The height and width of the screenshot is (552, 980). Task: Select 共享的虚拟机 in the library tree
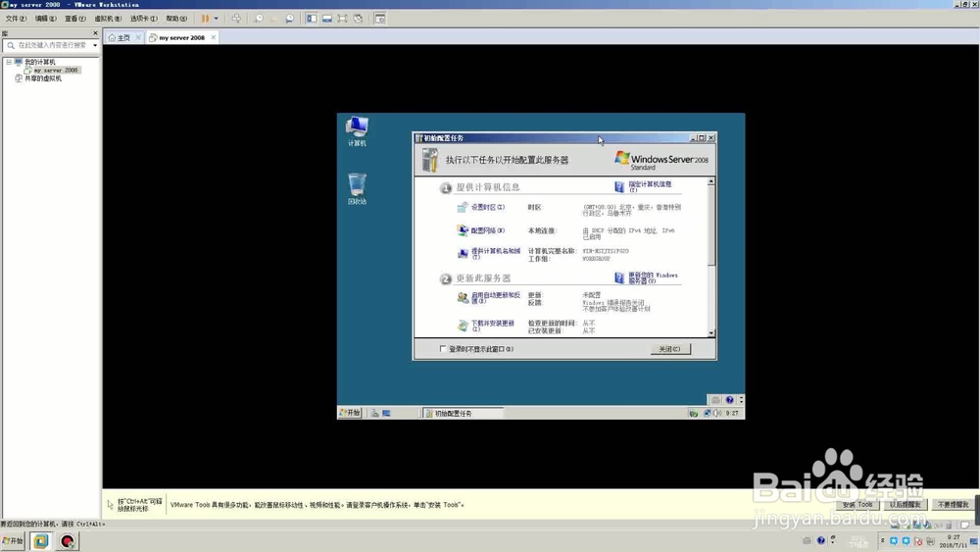pos(42,78)
